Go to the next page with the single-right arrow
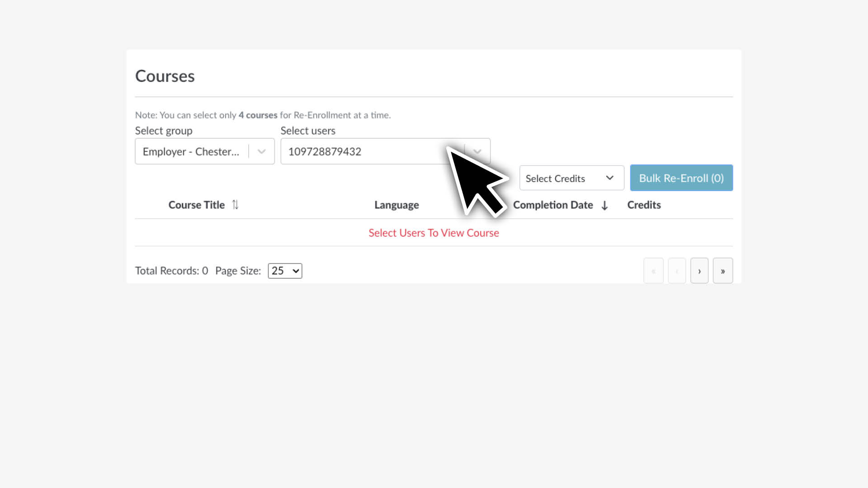 (x=699, y=271)
